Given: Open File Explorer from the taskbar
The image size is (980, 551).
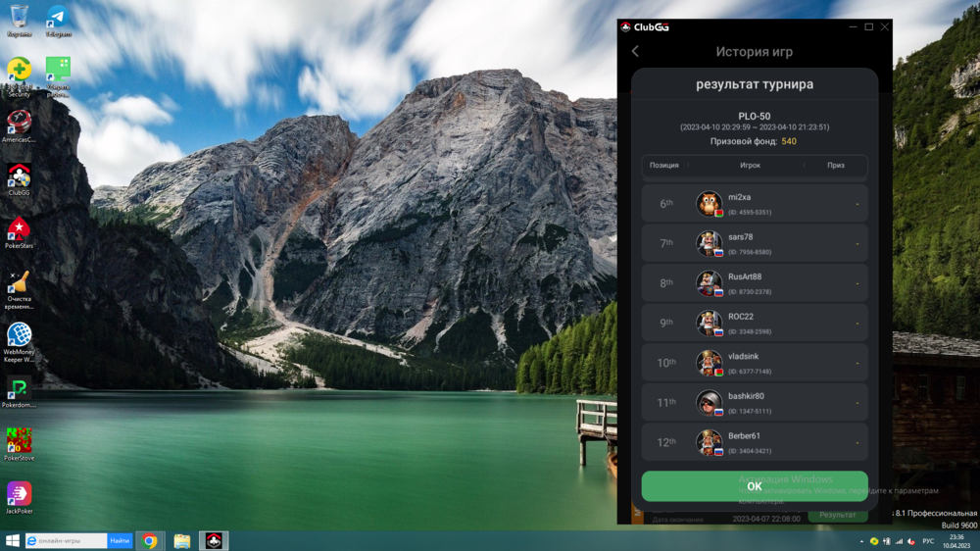Looking at the screenshot, I should point(181,540).
